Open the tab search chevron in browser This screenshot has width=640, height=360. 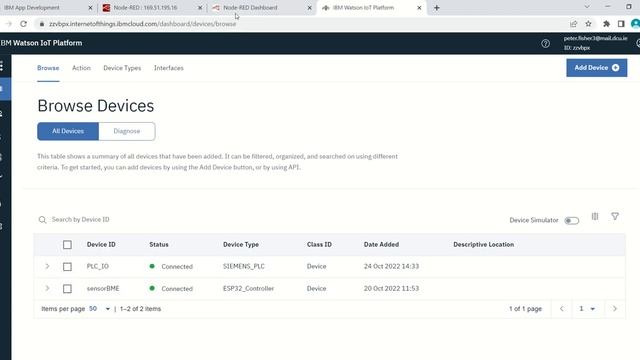point(587,7)
